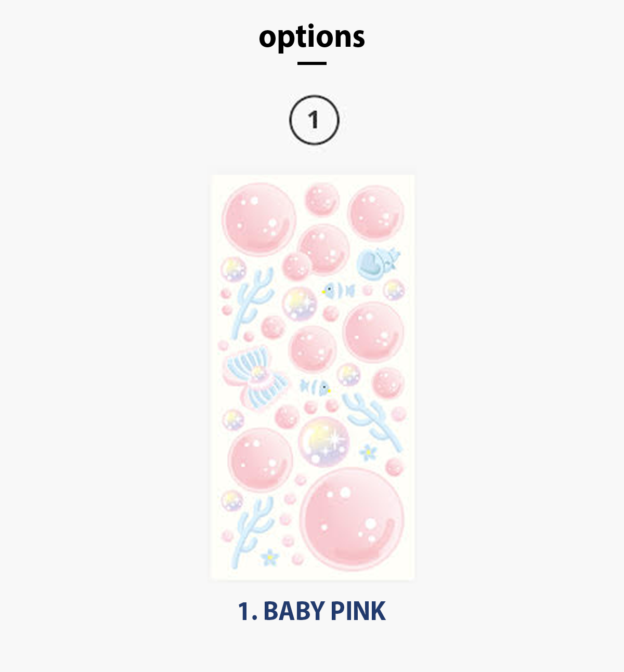
Task: Select the blue flower beside the sparkle bubble
Action: [x=368, y=453]
